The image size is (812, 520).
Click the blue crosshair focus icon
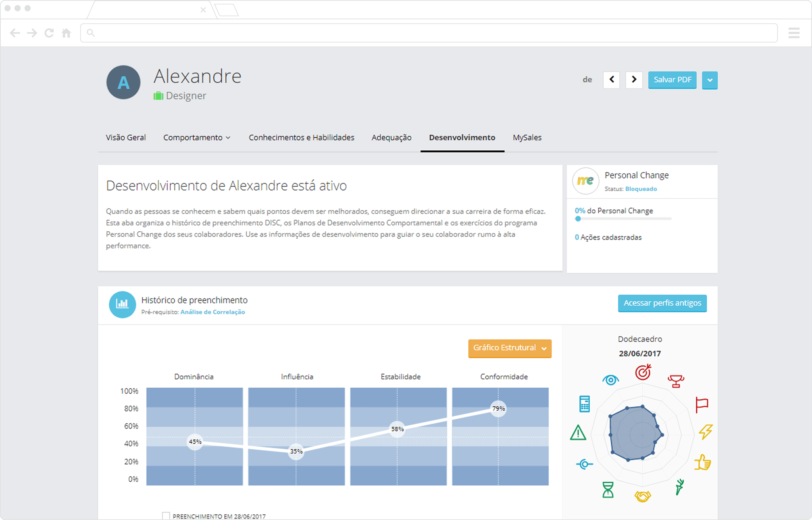click(584, 464)
